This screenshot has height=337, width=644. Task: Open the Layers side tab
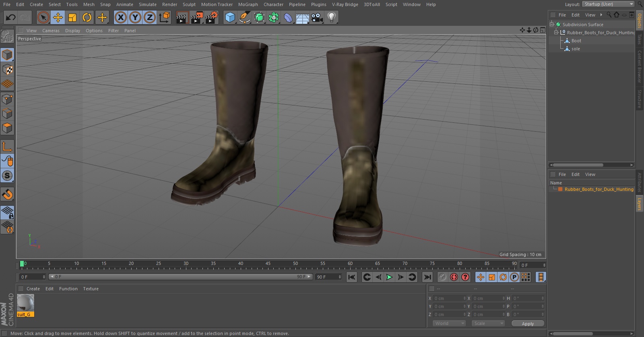640,204
